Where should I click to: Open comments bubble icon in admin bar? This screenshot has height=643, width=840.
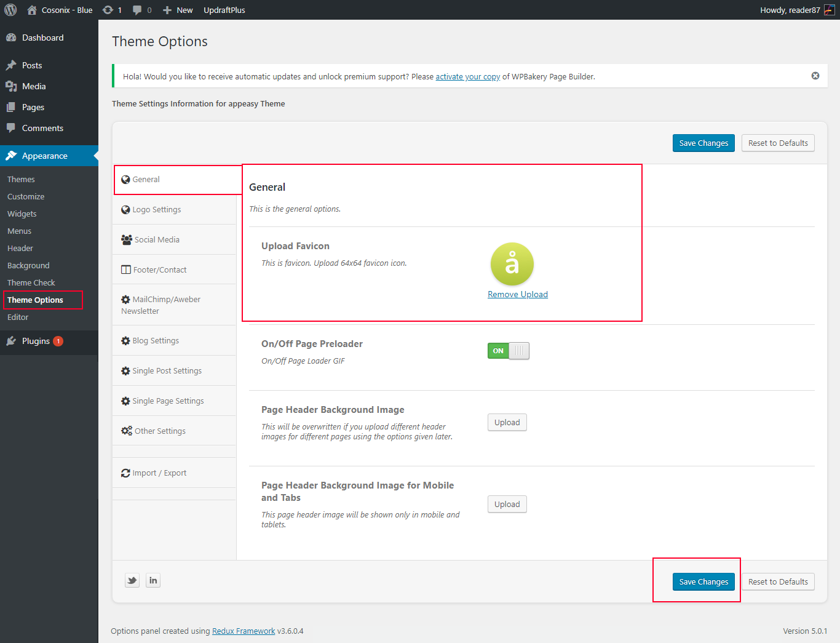pyautogui.click(x=137, y=10)
